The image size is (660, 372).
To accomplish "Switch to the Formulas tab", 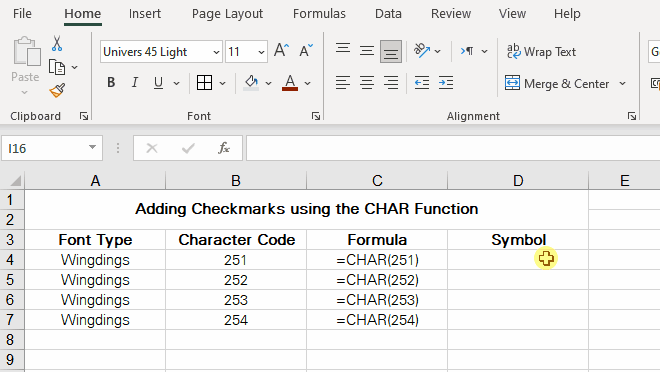I will point(319,14).
